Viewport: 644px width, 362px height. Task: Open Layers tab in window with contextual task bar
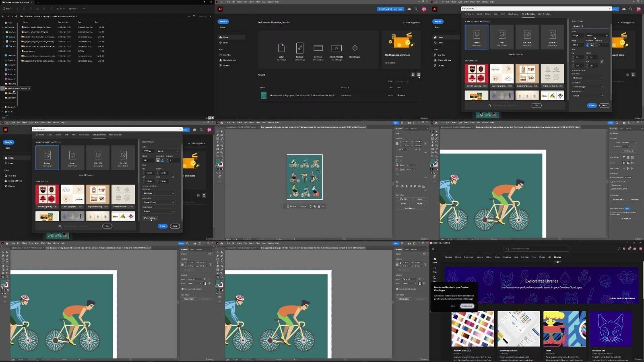[x=407, y=128]
